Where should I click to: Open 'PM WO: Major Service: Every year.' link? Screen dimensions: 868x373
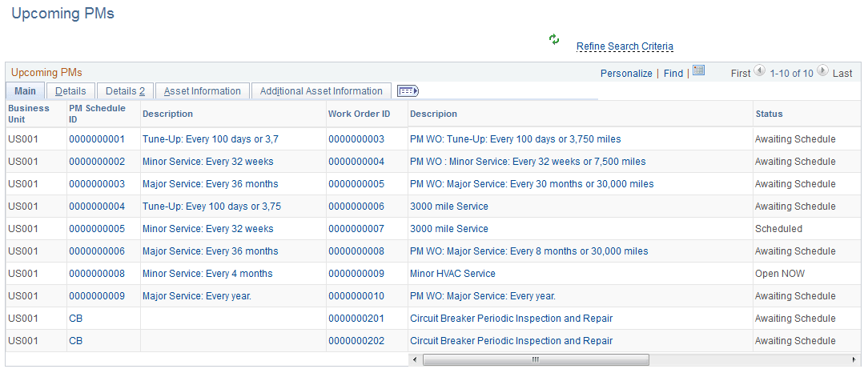click(x=483, y=296)
